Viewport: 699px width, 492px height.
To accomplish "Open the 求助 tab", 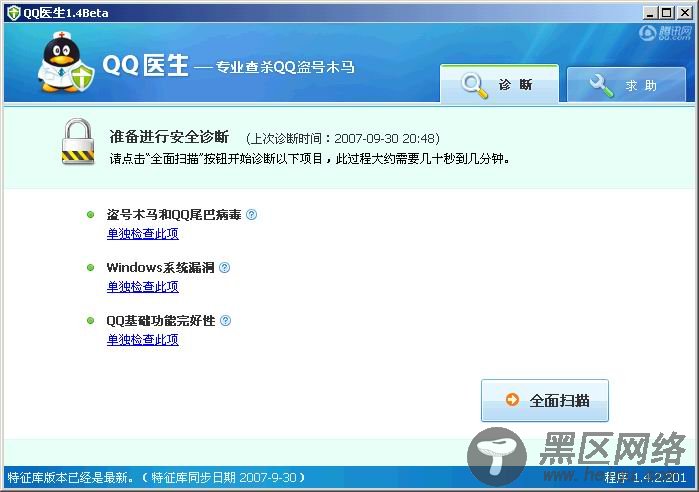I will click(626, 85).
